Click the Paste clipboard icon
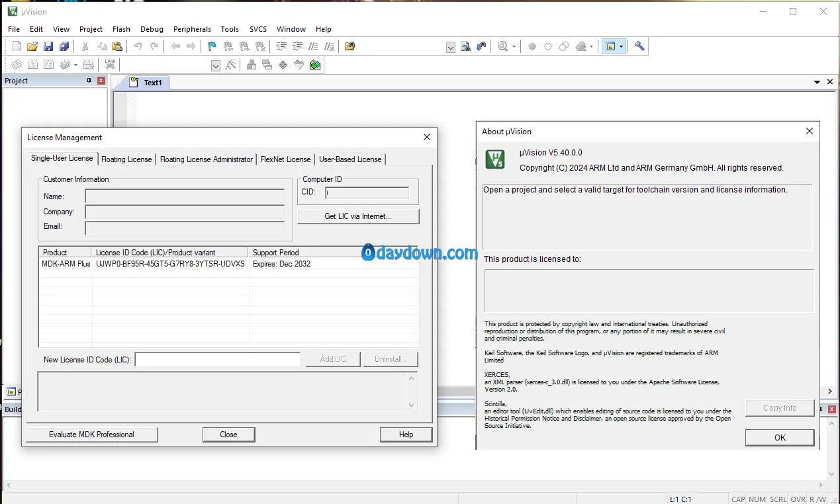This screenshot has height=504, width=840. tap(117, 46)
